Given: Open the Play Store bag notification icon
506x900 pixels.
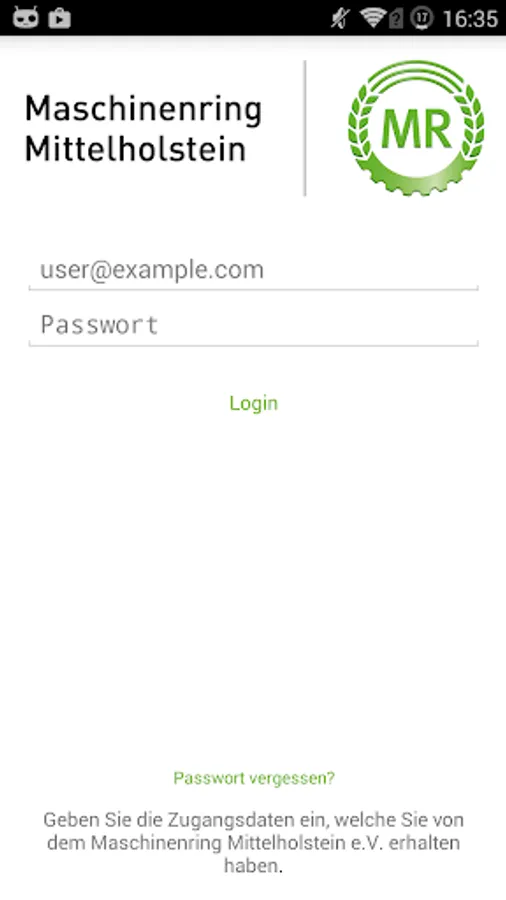Looking at the screenshot, I should click(60, 18).
